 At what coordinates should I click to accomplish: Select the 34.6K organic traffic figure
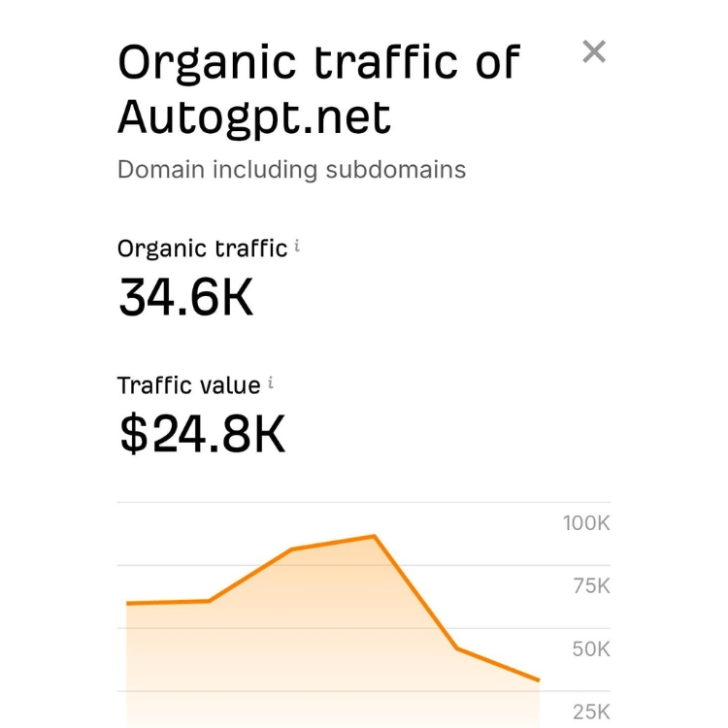click(185, 297)
